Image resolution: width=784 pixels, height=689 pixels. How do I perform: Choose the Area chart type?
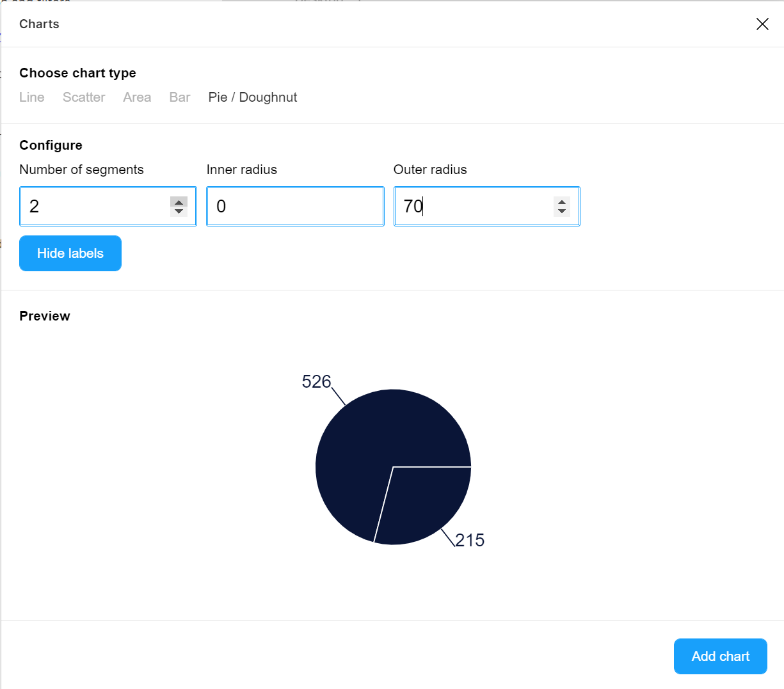click(137, 97)
